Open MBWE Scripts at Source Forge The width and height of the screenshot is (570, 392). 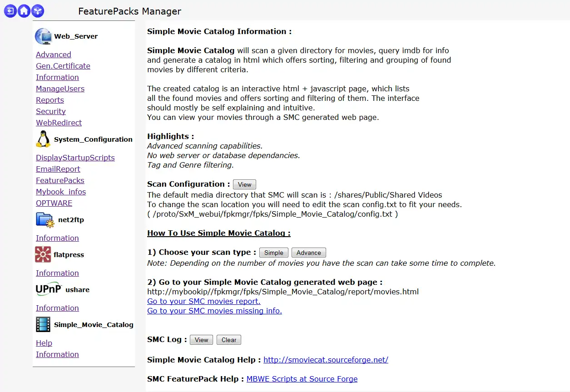(x=302, y=379)
